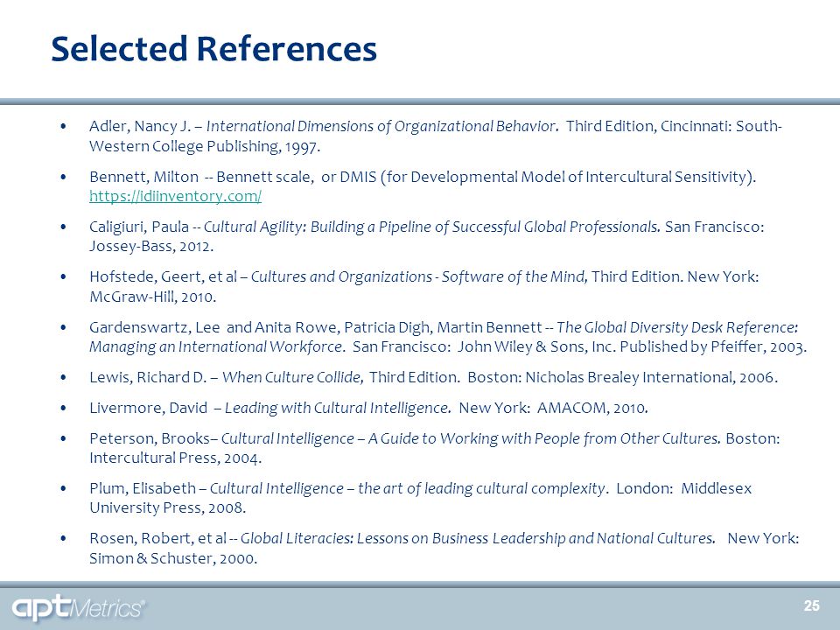The height and width of the screenshot is (630, 840).
Task: Select the Livermore, David reference
Action: pyautogui.click(x=368, y=409)
